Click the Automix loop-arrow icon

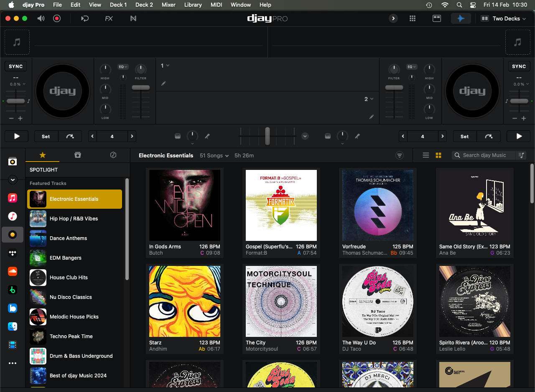tap(85, 18)
